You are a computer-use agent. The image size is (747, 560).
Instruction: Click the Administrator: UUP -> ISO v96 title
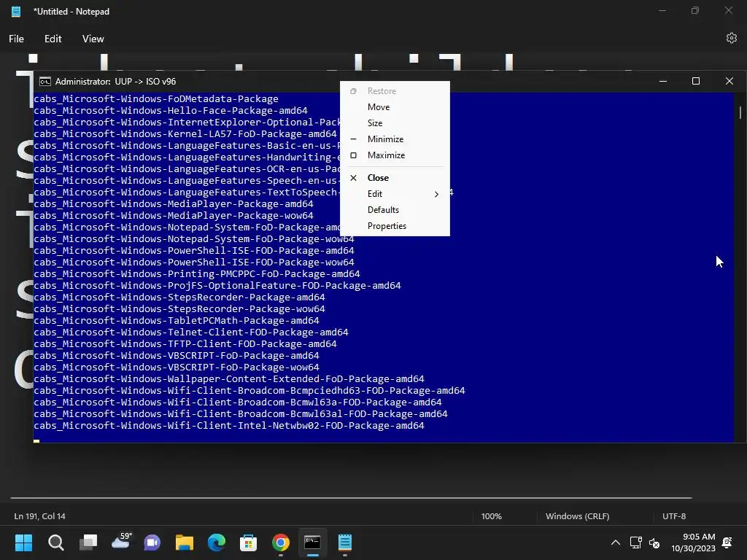115,82
